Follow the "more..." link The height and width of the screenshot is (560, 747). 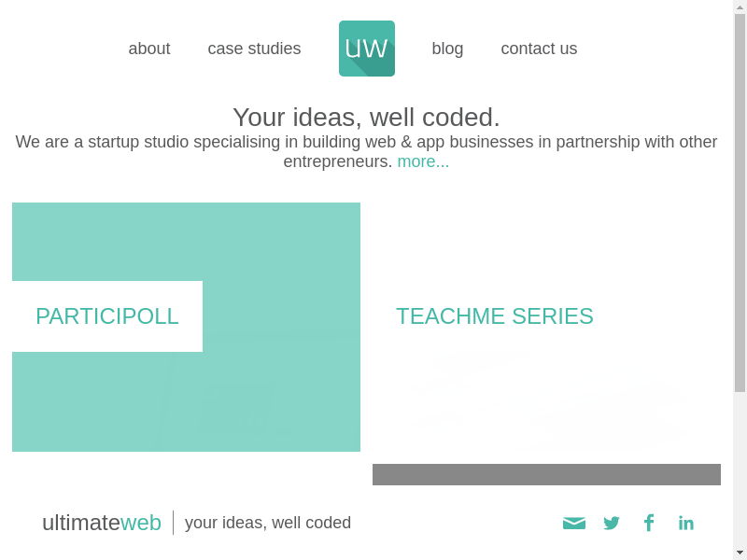(423, 161)
